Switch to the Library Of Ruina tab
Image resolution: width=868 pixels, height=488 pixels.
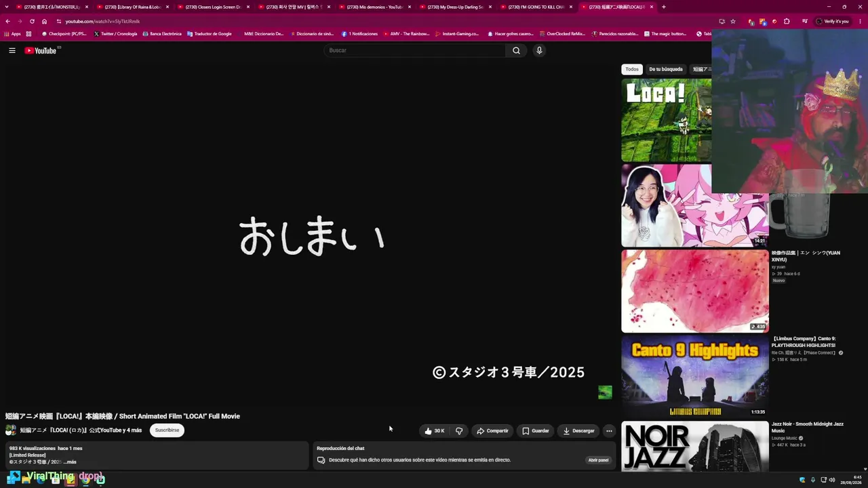pyautogui.click(x=133, y=7)
